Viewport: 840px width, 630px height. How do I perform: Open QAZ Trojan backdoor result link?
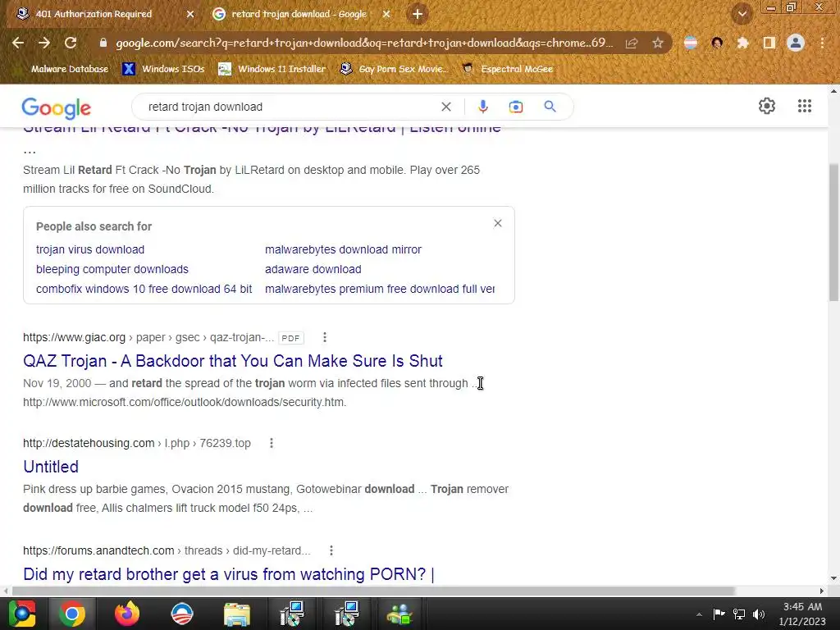tap(232, 361)
